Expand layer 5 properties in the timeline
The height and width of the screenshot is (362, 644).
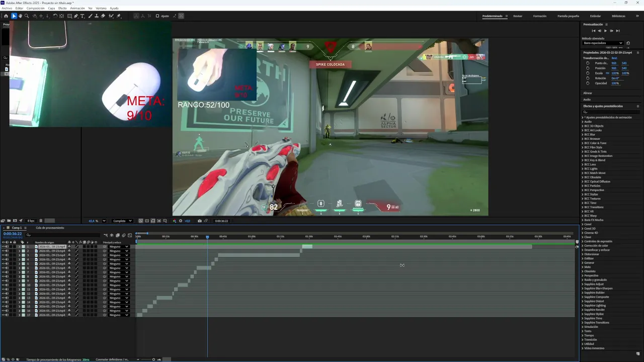[x=19, y=264]
